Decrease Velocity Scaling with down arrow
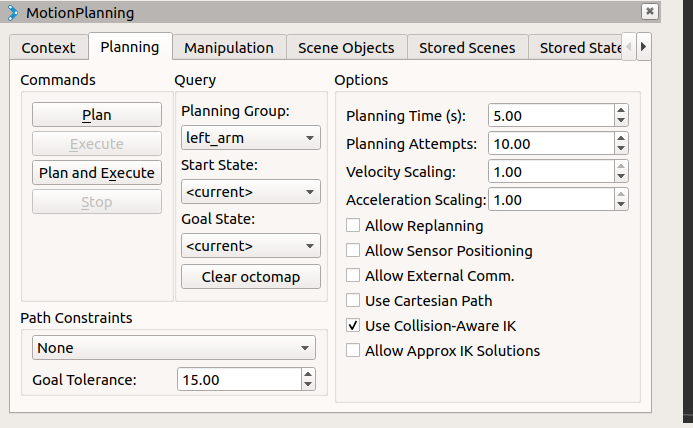Image resolution: width=693 pixels, height=428 pixels. (x=621, y=176)
